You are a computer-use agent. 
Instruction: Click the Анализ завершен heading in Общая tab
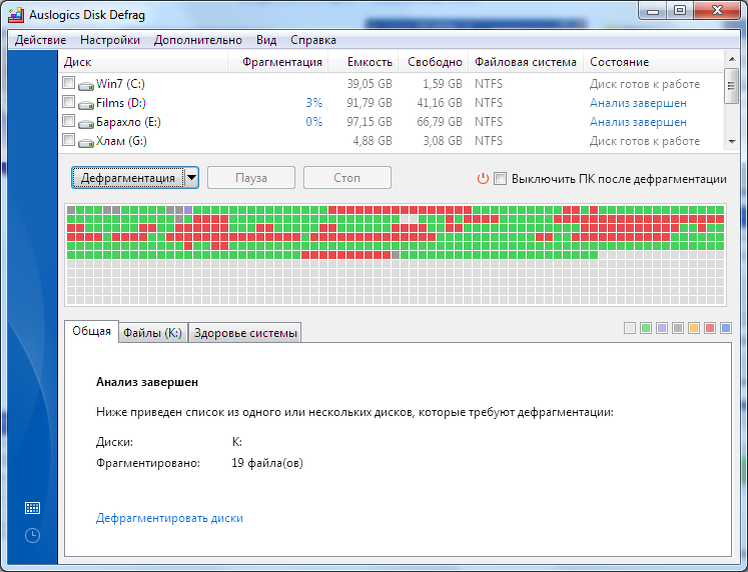tap(147, 382)
